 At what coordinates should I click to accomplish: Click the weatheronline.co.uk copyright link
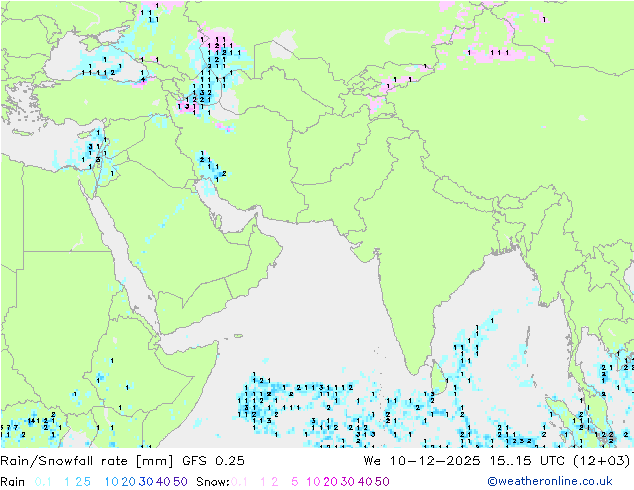550,481
